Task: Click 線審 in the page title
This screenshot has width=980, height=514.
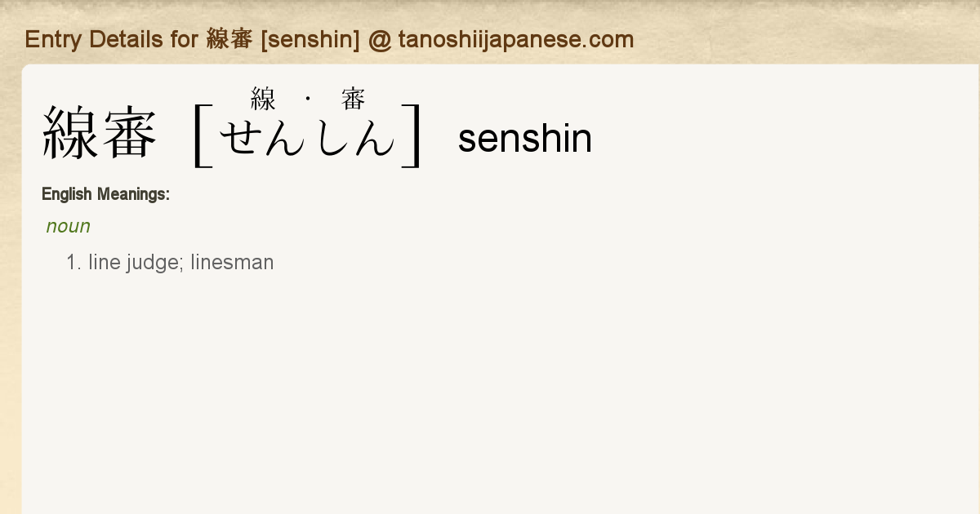Action: [x=230, y=39]
